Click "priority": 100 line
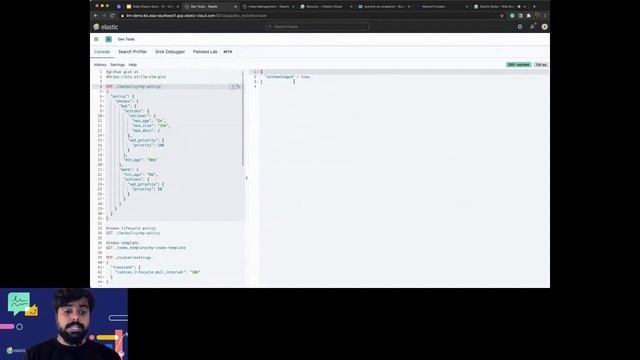 (148, 145)
